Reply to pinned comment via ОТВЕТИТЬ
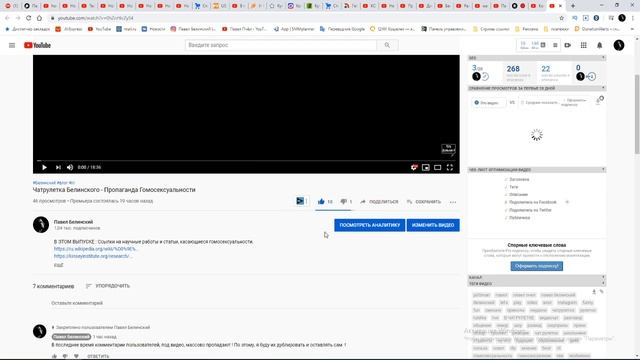The width and height of the screenshot is (640, 360). (98, 356)
